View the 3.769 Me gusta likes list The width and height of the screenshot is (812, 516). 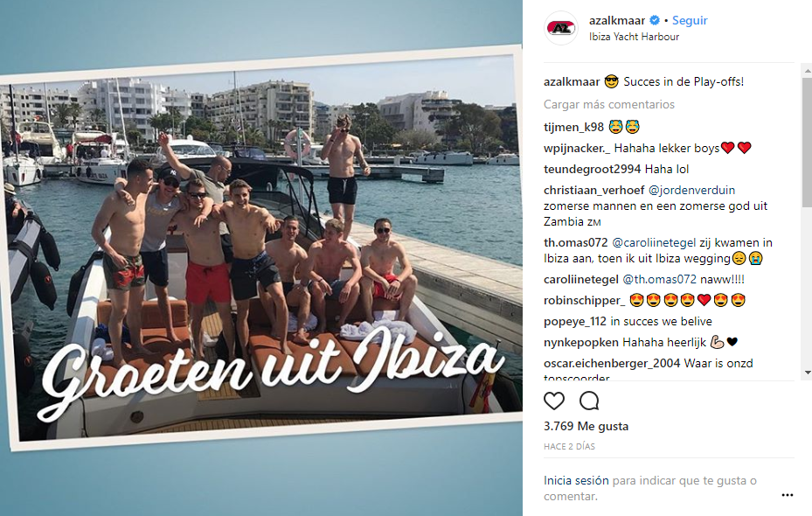coord(586,427)
